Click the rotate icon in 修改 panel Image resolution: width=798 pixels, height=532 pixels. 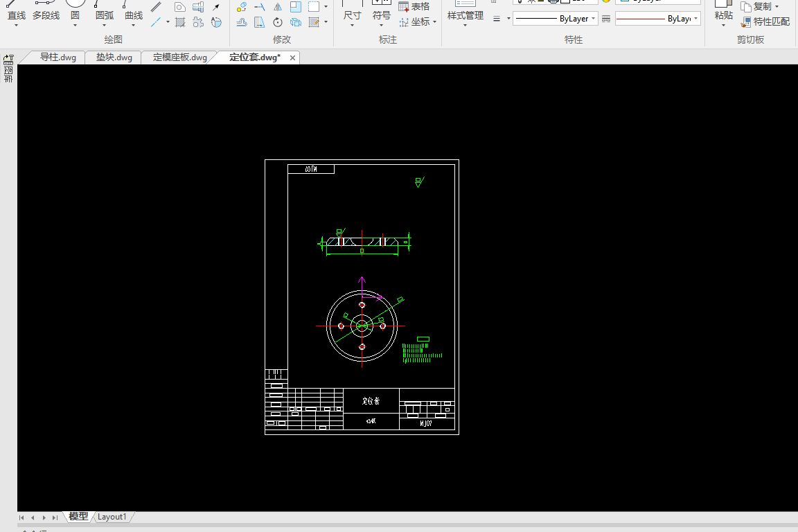pos(277,22)
